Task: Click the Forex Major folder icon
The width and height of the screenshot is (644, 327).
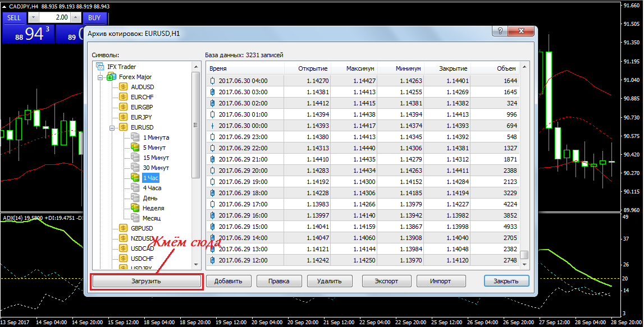Action: (111, 77)
